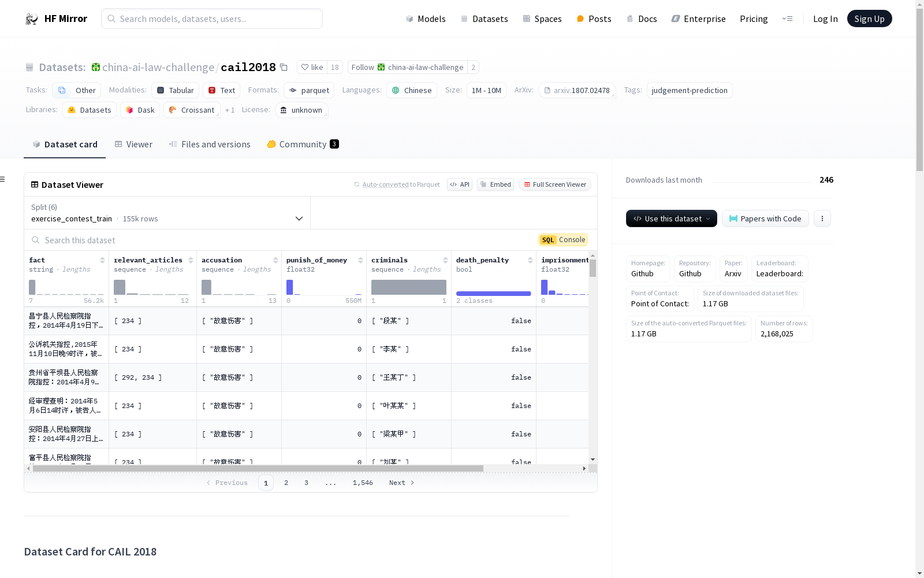Sort the death_penalty column
This screenshot has width=924, height=578.
pos(530,260)
